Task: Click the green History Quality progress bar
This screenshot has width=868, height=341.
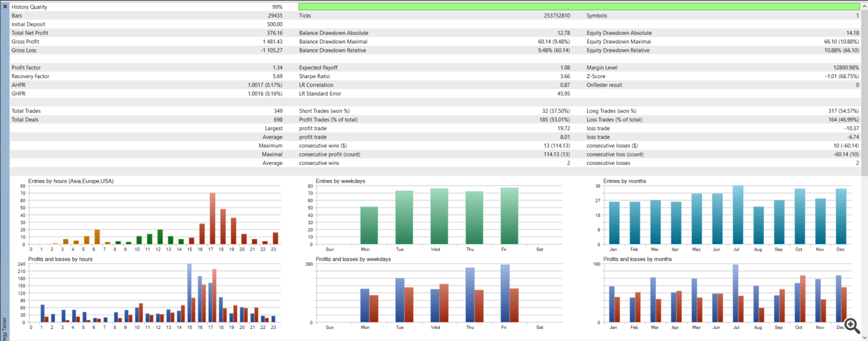Action: point(579,7)
